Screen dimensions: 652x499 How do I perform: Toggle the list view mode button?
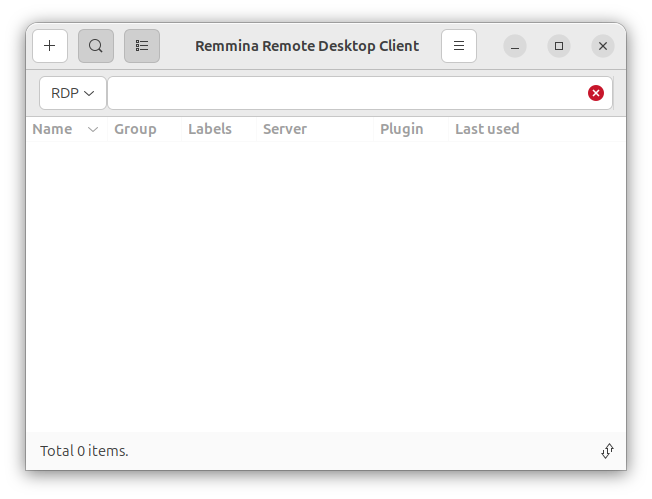tap(142, 46)
